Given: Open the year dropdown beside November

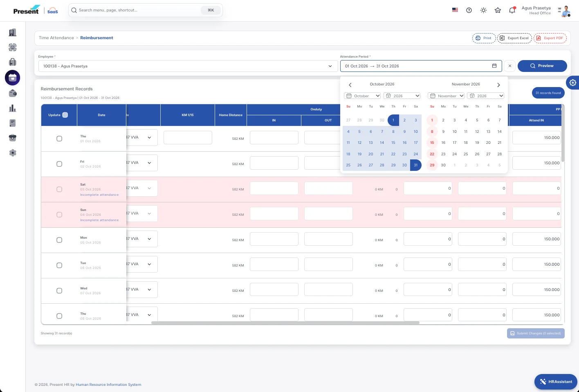Looking at the screenshot, I should click(x=486, y=96).
